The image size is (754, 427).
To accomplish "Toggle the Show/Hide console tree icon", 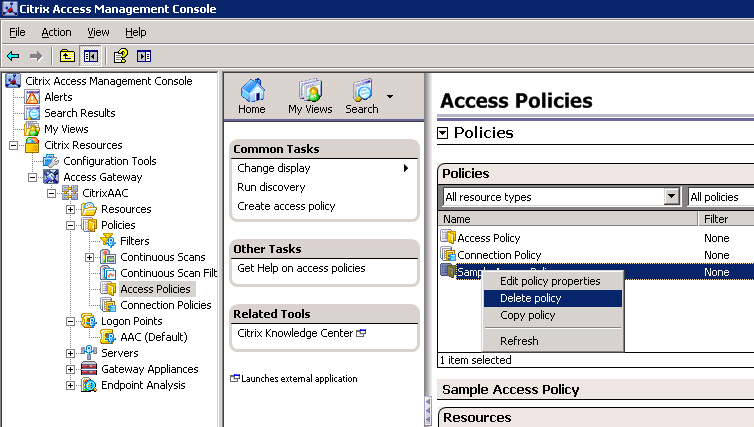I will [x=91, y=56].
